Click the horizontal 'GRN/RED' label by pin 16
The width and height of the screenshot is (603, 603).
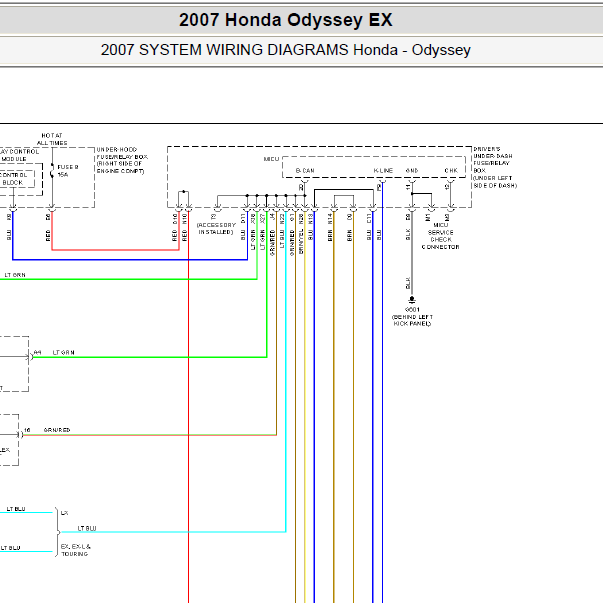coord(57,430)
